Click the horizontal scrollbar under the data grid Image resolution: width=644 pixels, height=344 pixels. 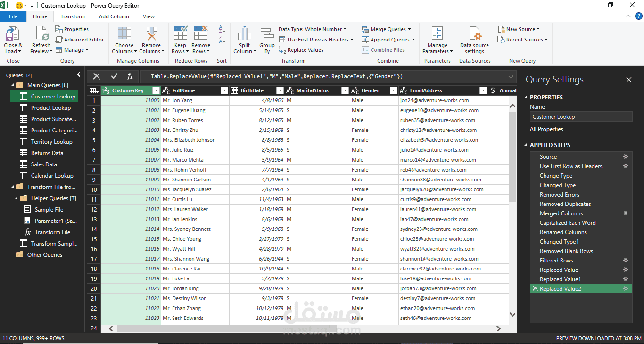tap(226, 328)
